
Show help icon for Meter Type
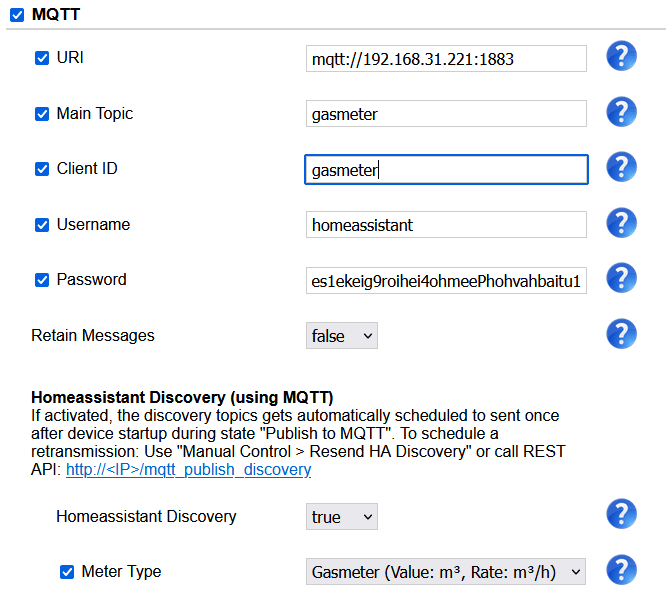click(621, 570)
